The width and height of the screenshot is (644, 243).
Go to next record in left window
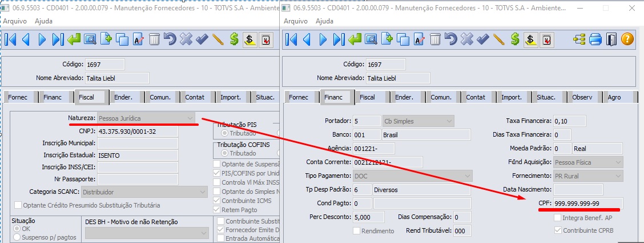click(42, 39)
